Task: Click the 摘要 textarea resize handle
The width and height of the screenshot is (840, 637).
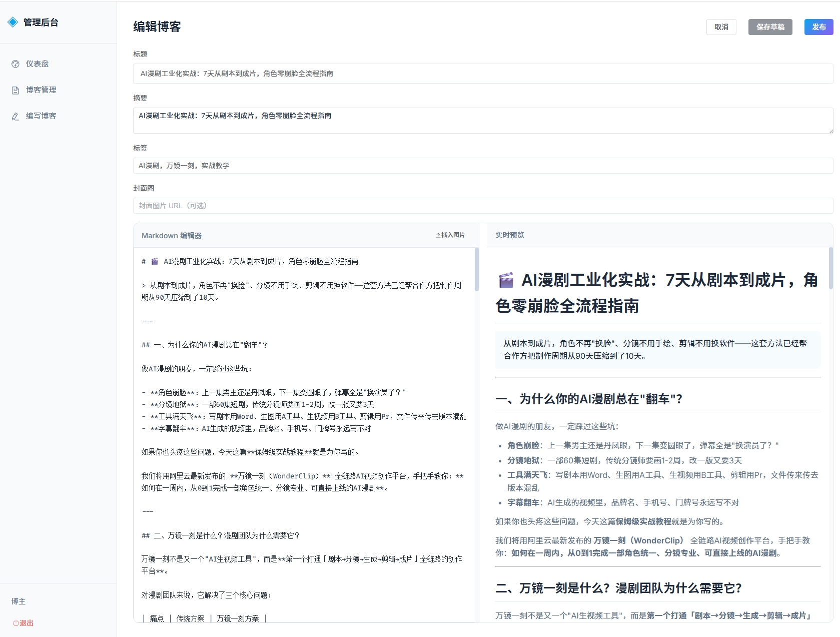Action: (830, 131)
